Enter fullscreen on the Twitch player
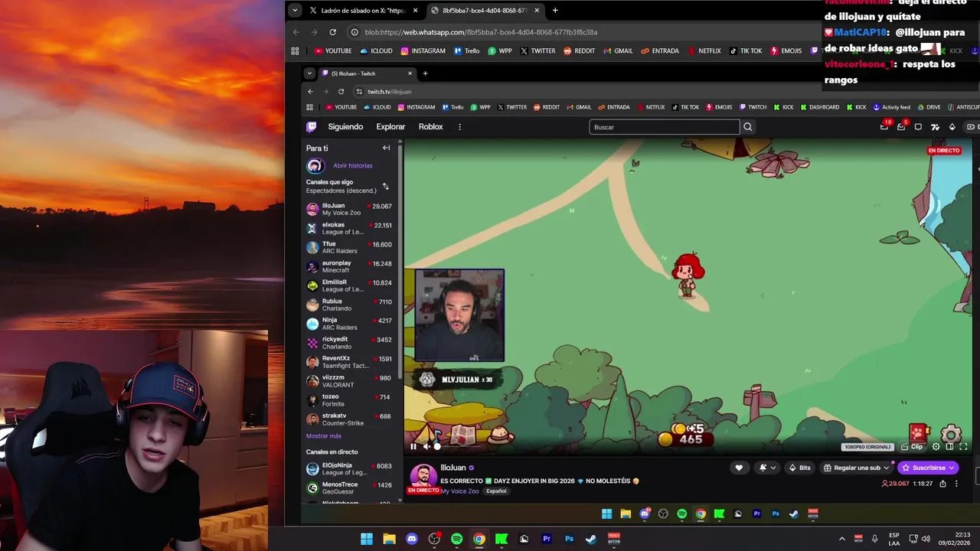This screenshot has width=980, height=551. pyautogui.click(x=963, y=447)
